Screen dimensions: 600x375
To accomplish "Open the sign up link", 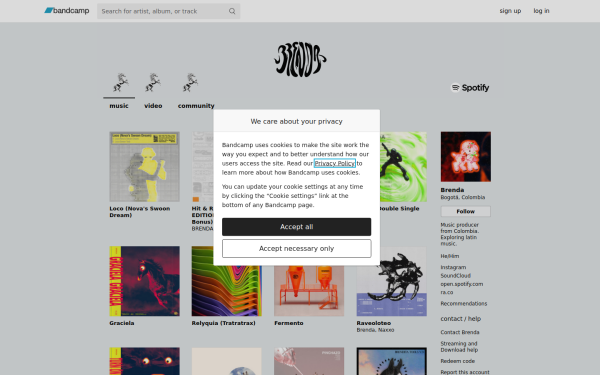I will click(x=510, y=11).
